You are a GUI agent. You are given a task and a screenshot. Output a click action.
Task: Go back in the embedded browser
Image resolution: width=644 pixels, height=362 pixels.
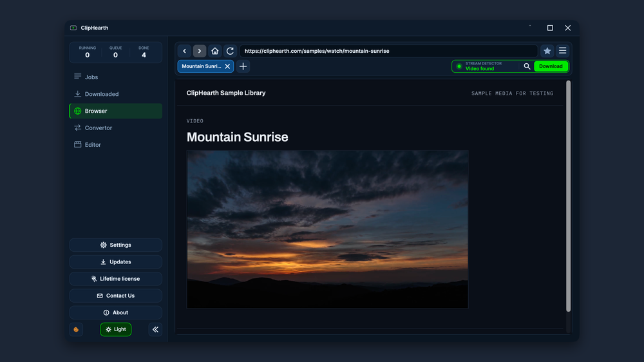tap(184, 51)
